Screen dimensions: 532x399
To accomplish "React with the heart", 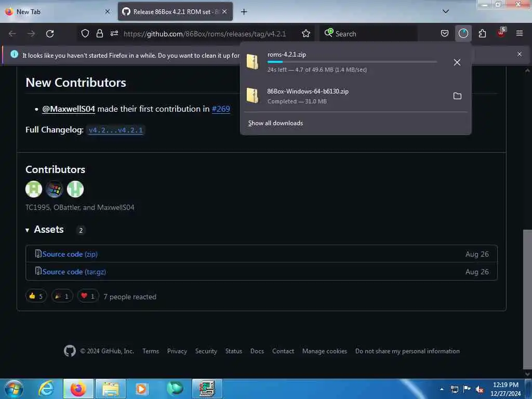I will (88, 296).
